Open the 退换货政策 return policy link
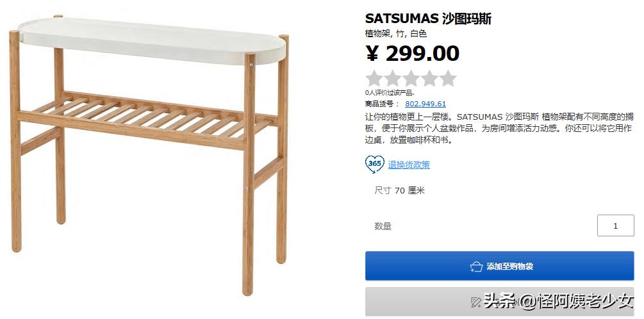 tap(409, 165)
